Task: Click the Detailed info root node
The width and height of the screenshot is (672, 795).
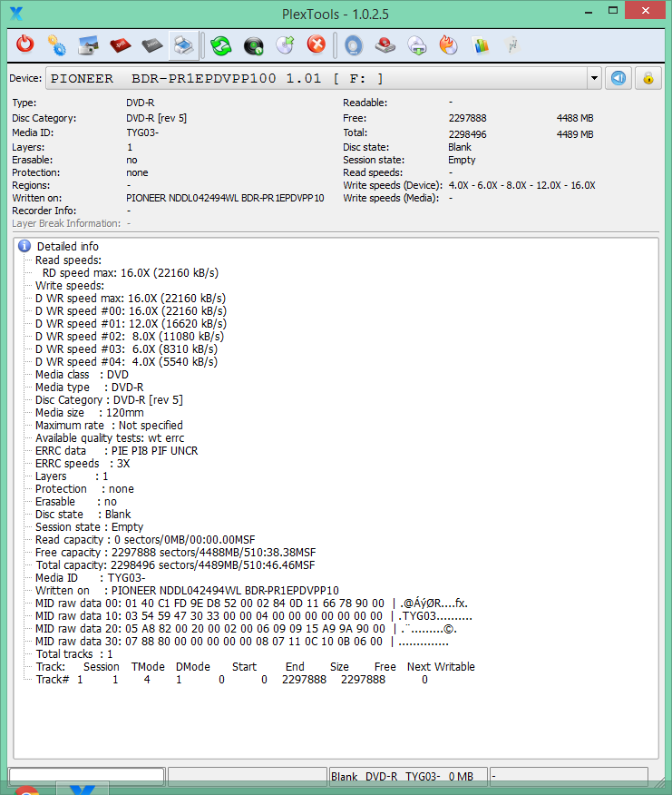Action: pos(68,247)
